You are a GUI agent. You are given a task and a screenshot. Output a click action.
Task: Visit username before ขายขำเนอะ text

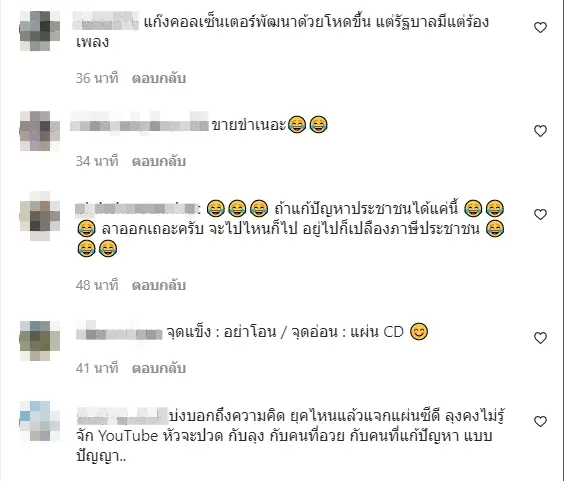[x=139, y=123]
